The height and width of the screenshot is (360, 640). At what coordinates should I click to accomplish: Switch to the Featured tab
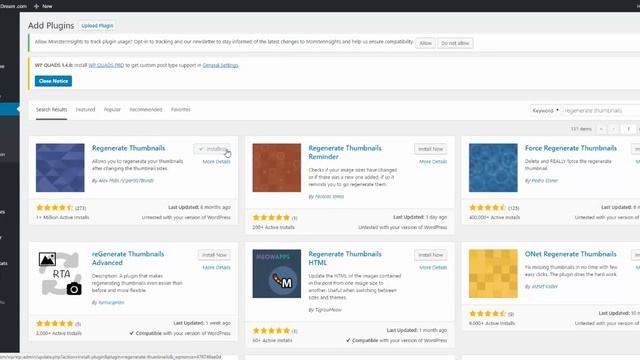coord(85,110)
